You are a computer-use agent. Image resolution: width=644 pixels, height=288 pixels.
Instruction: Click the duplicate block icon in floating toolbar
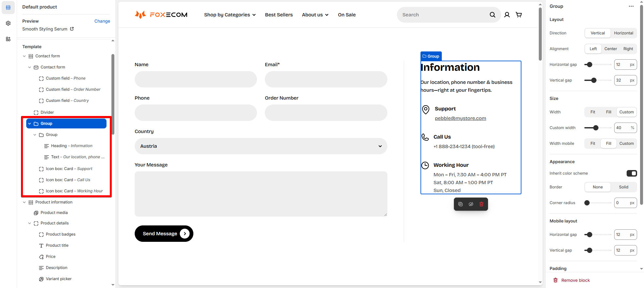click(460, 204)
